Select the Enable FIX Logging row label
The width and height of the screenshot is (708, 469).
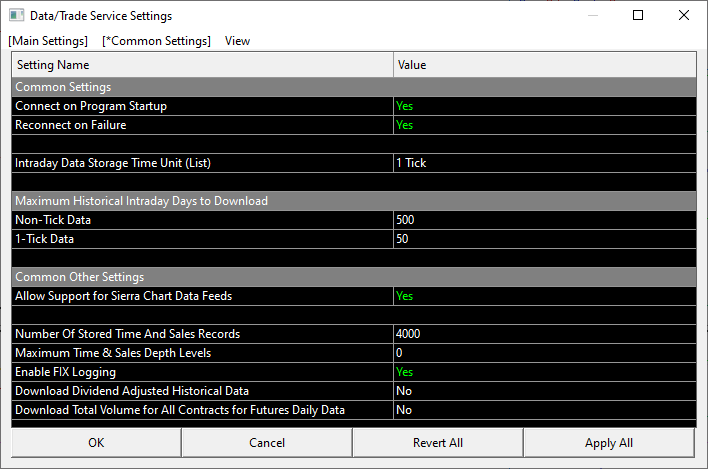tap(202, 372)
